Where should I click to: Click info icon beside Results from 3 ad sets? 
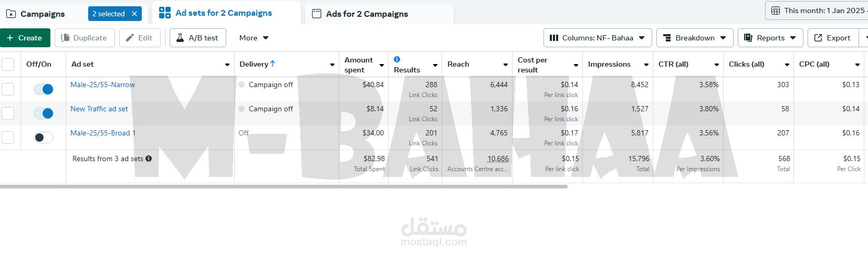149,159
